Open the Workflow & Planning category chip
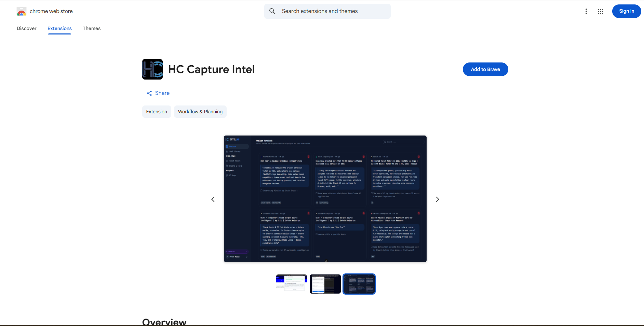This screenshot has height=326, width=644. tap(200, 112)
